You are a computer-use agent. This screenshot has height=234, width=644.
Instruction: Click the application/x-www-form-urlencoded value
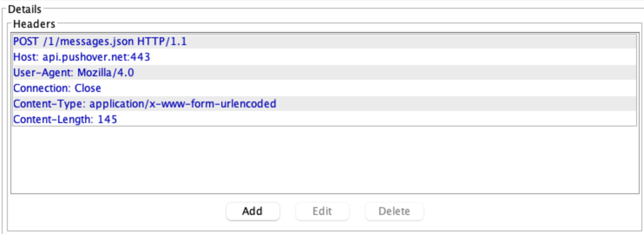point(183,104)
